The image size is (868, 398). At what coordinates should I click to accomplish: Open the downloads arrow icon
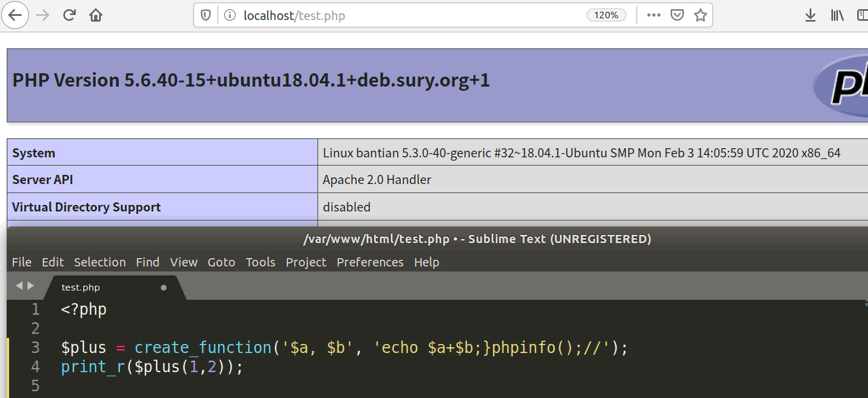click(810, 15)
